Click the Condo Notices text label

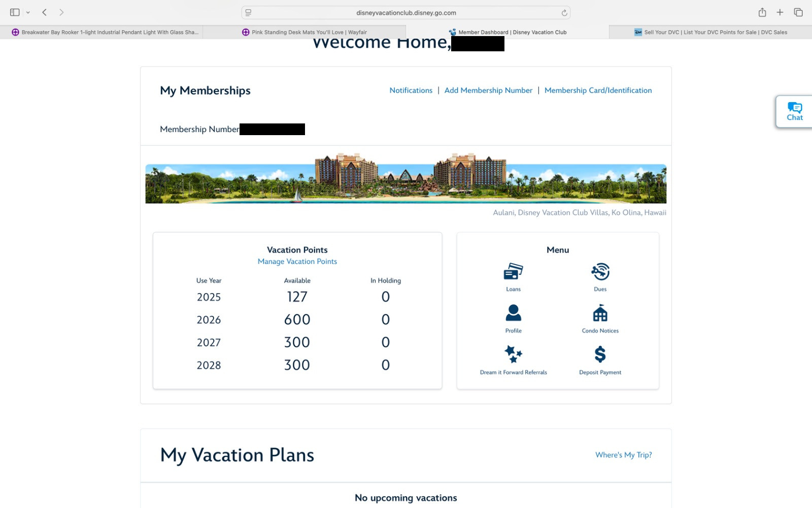coord(600,331)
